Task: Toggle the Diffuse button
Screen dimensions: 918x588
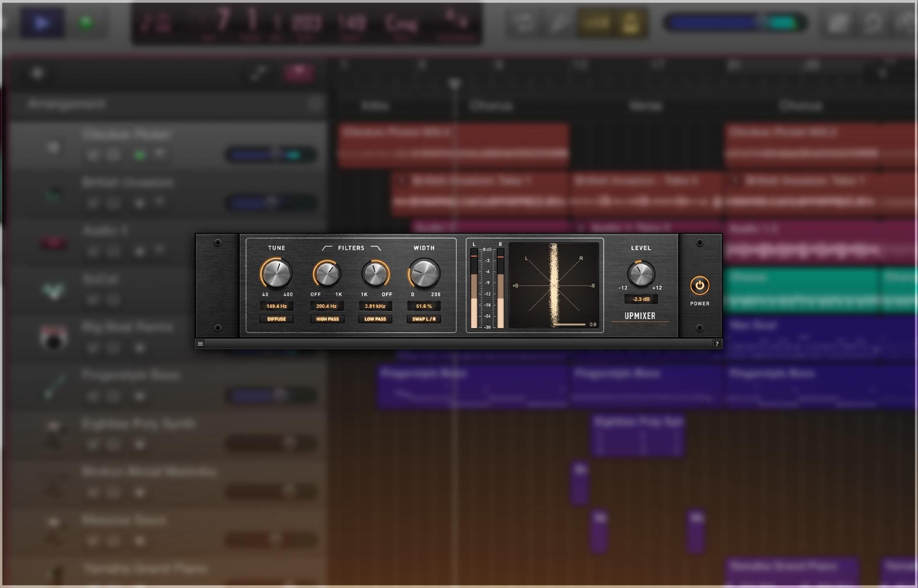Action: tap(276, 319)
